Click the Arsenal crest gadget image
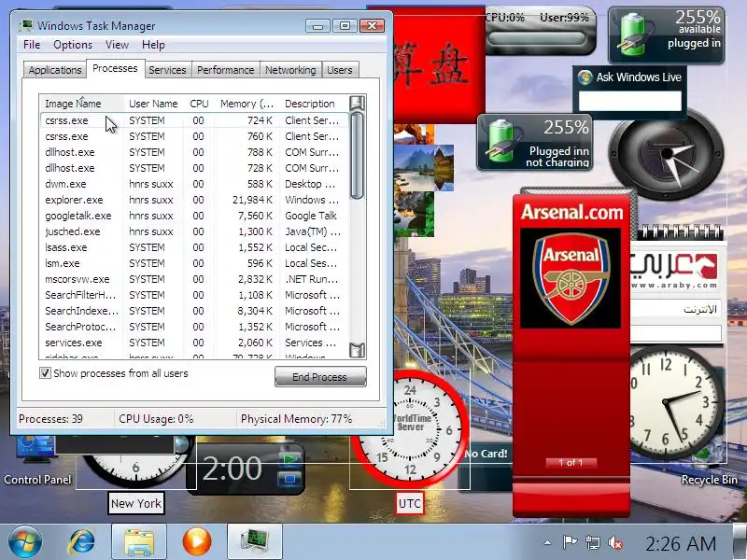The height and width of the screenshot is (560, 747). tap(571, 278)
